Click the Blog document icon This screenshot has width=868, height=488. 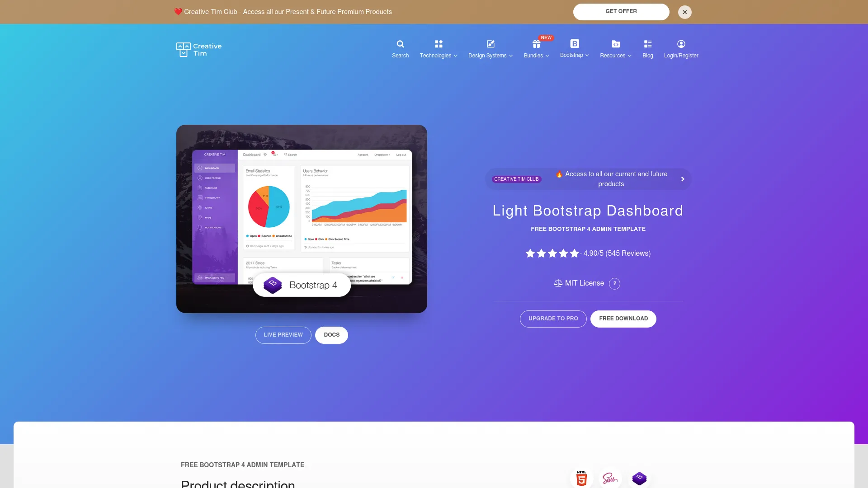tap(647, 43)
